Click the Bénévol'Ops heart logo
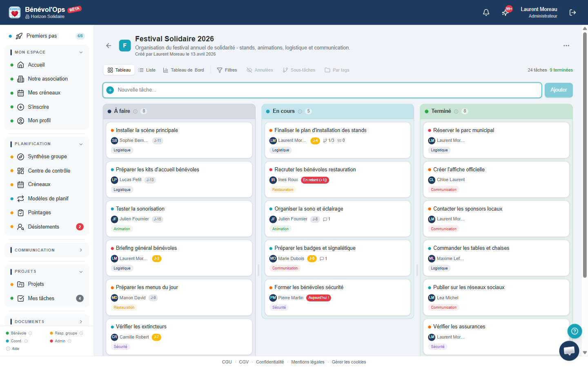Image resolution: width=588 pixels, height=368 pixels. coord(15,13)
